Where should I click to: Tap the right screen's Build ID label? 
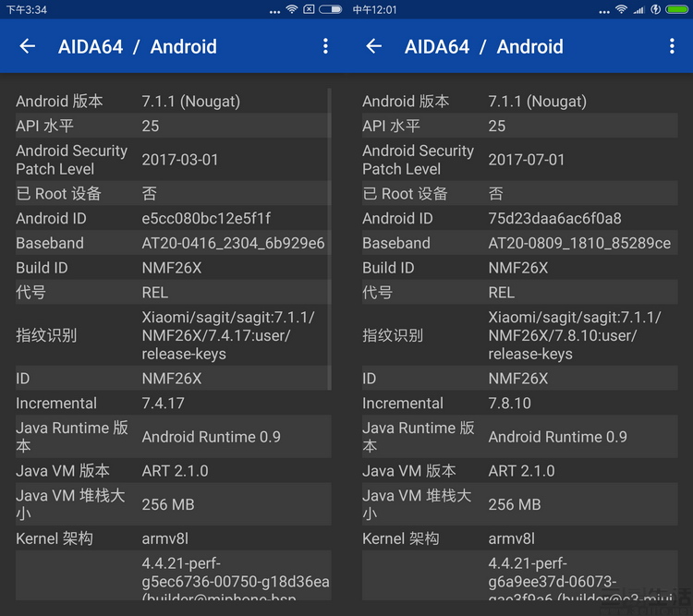point(388,268)
